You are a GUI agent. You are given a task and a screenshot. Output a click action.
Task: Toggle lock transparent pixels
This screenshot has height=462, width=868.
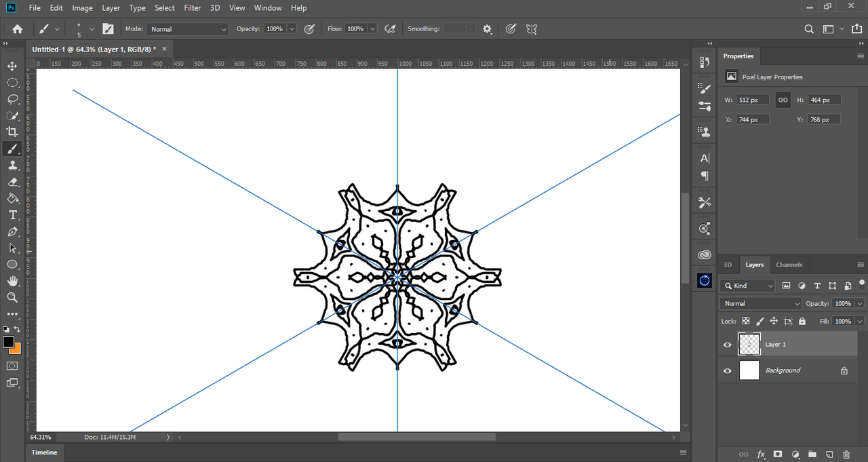pos(746,321)
